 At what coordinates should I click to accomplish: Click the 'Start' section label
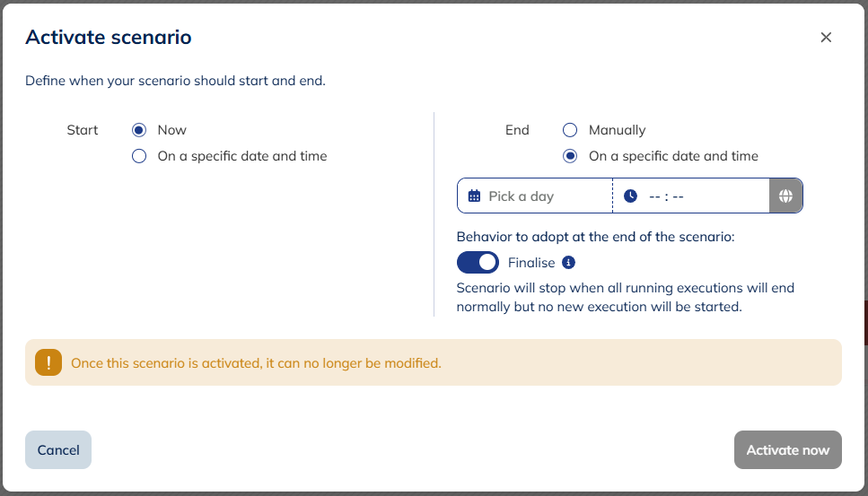tap(83, 130)
